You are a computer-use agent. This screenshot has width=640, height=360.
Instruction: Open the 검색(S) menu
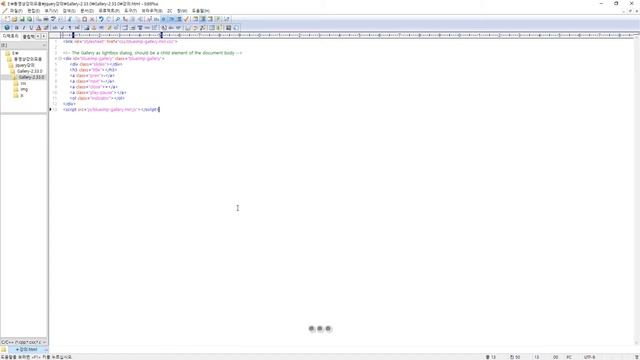coord(69,11)
